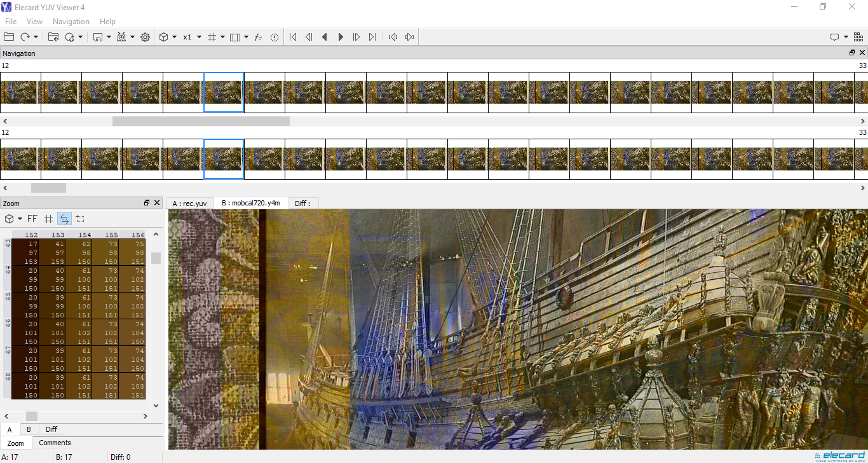This screenshot has width=868, height=463.
Task: Step to the previous frame
Action: tap(309, 37)
